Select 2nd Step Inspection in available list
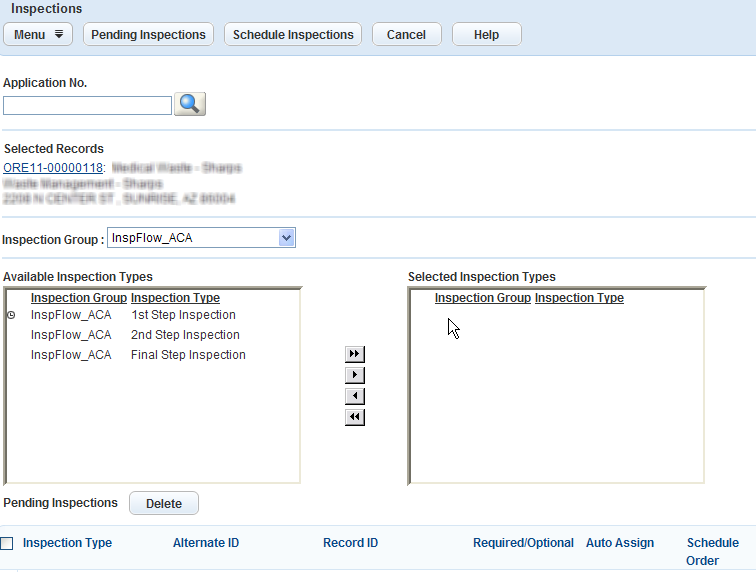 point(185,335)
